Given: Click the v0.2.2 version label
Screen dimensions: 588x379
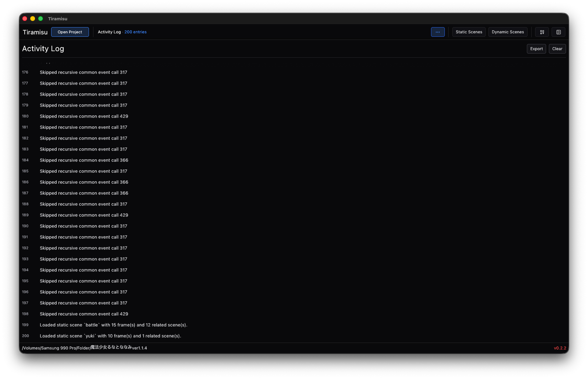Looking at the screenshot, I should (x=560, y=348).
